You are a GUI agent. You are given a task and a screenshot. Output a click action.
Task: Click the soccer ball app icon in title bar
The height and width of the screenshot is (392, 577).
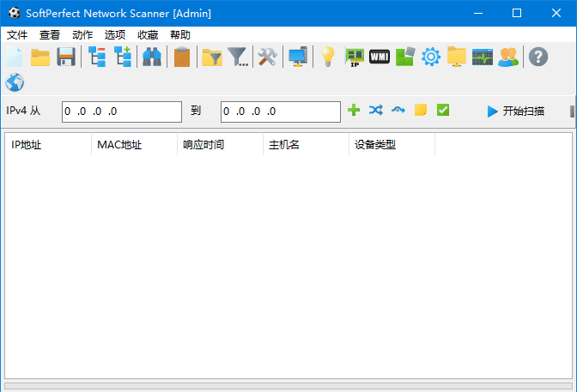[x=15, y=13]
